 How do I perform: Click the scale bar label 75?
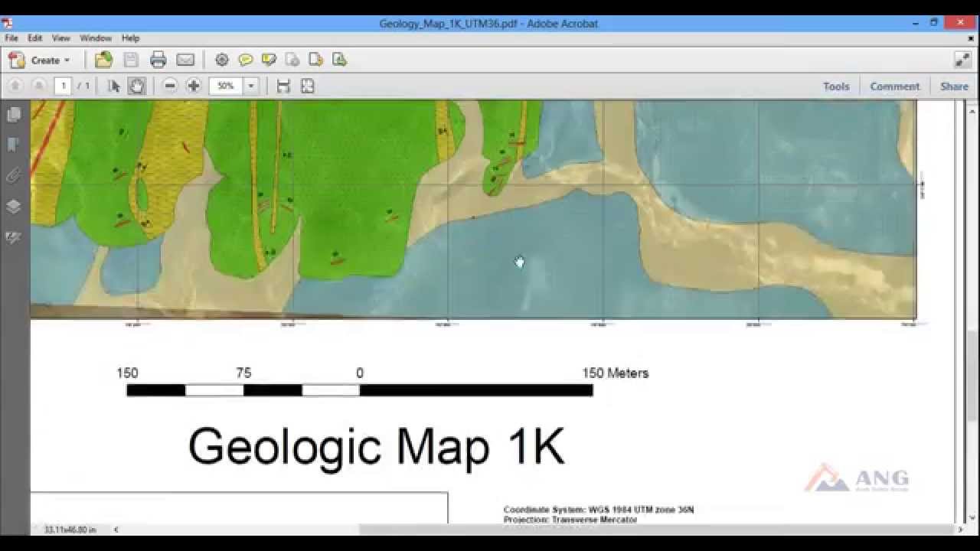(x=243, y=373)
